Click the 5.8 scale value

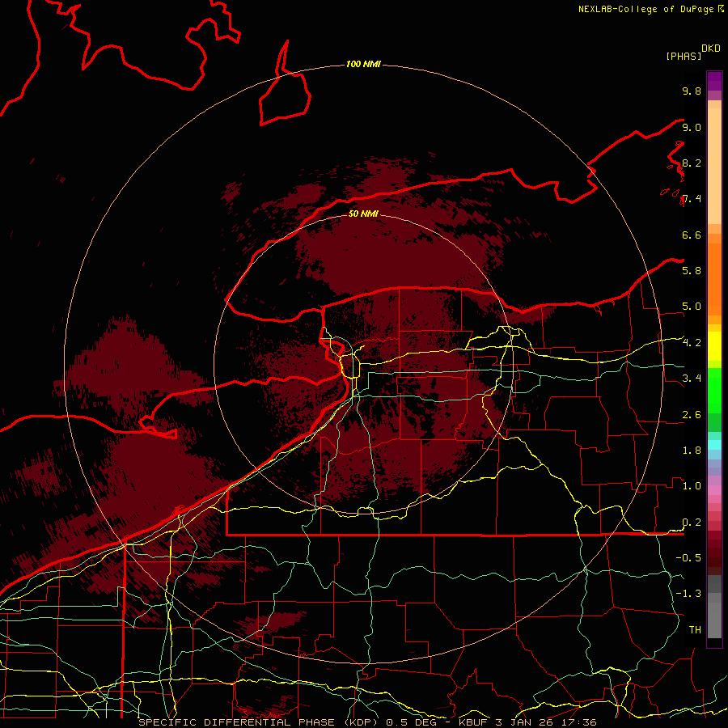click(x=692, y=271)
